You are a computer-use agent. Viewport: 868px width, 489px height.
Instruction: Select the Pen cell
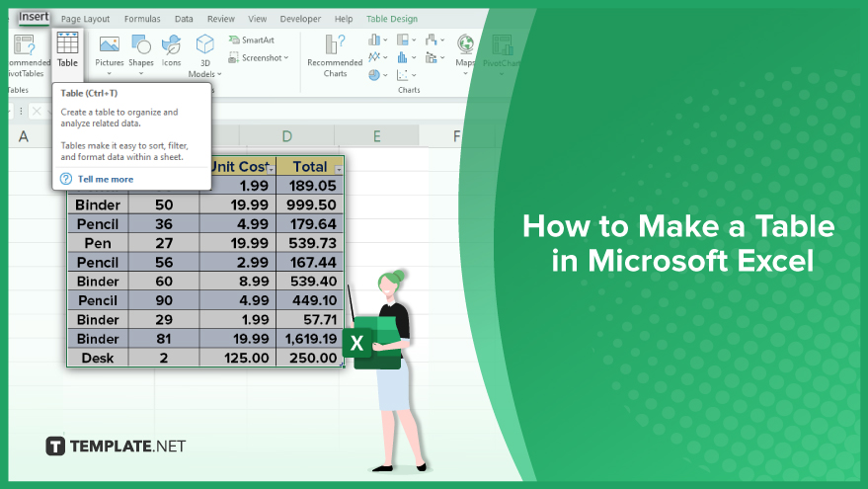[x=98, y=243]
